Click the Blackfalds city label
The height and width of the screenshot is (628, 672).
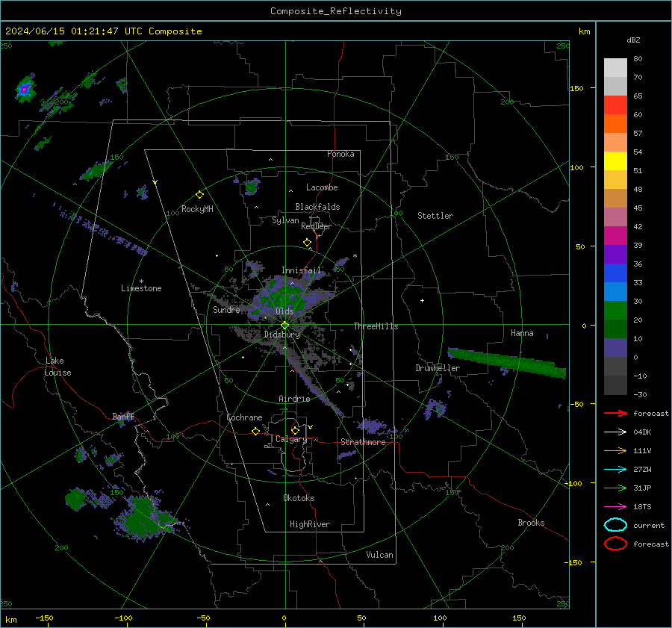tap(317, 207)
